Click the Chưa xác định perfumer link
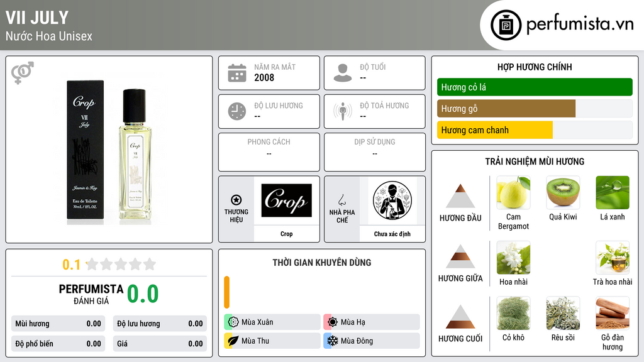Viewport: 644px width, 362px height. pos(392,234)
